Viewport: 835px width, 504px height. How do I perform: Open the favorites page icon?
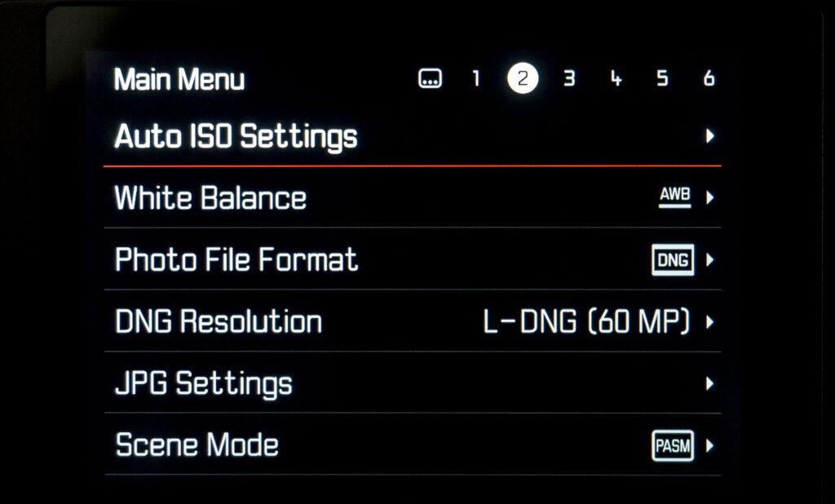point(430,78)
